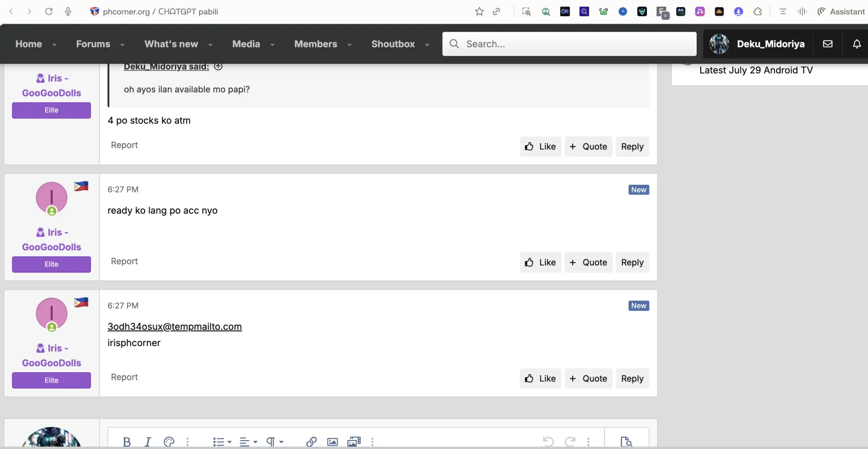Open the puzzle-piece extensions menu
The height and width of the screenshot is (449, 868).
(x=758, y=11)
